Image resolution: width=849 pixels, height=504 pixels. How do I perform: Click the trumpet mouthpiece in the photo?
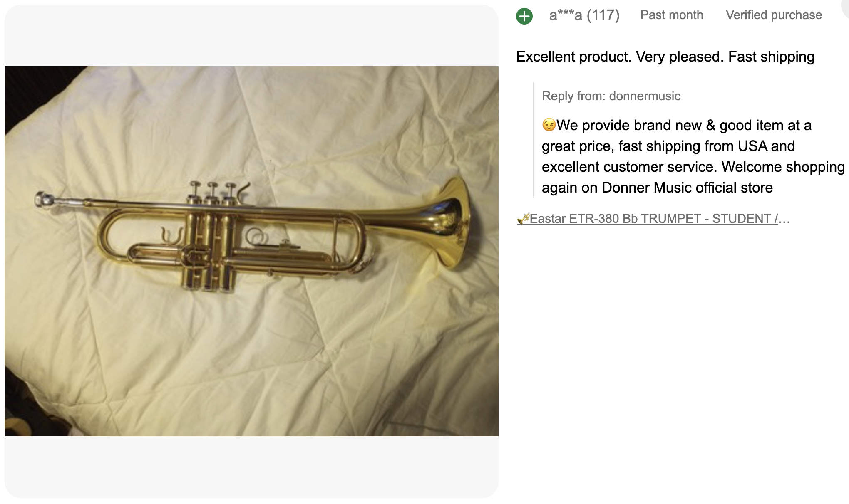pyautogui.click(x=45, y=199)
